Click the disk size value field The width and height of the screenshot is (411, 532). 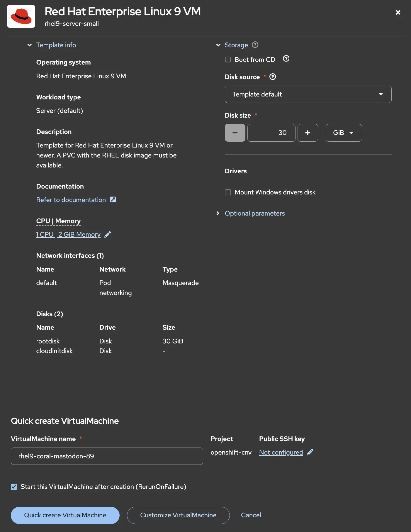tap(271, 133)
